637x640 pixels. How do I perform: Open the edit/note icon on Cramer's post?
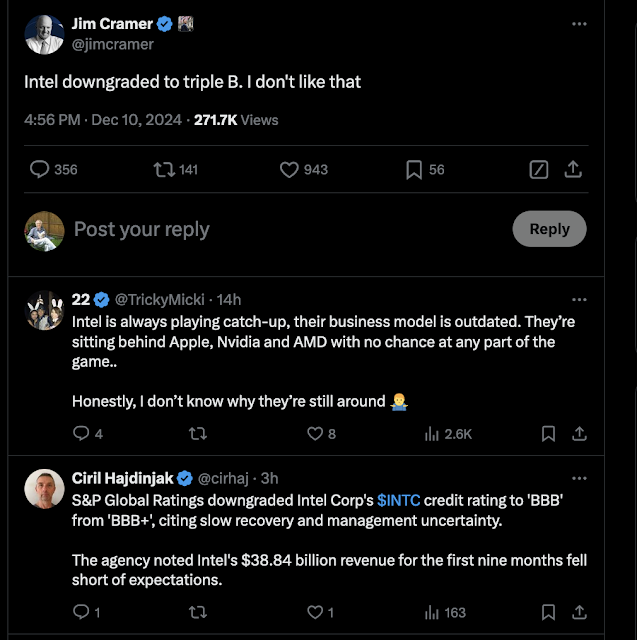coord(538,170)
